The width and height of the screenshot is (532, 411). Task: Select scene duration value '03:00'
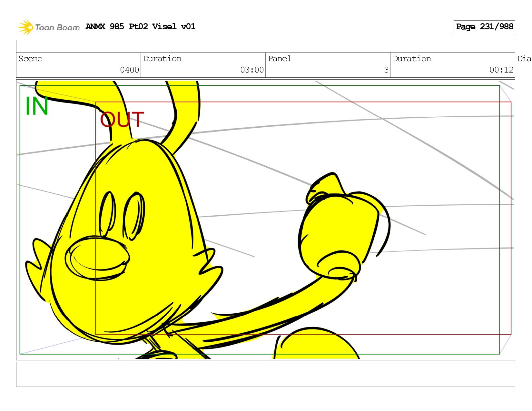tap(252, 70)
